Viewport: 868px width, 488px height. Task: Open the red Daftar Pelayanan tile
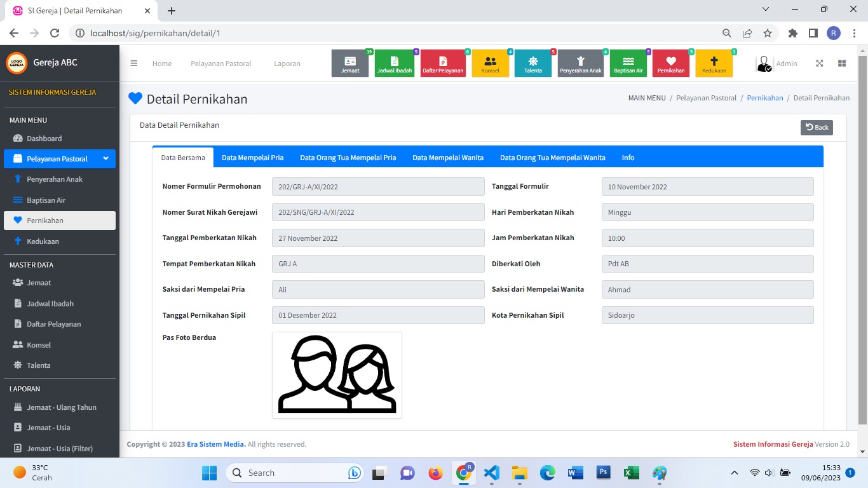pos(443,64)
